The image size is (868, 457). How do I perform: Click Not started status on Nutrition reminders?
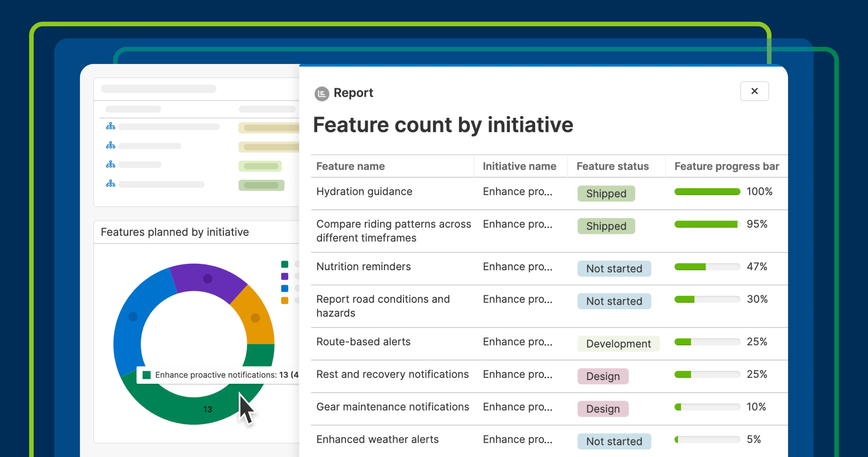[x=614, y=268]
